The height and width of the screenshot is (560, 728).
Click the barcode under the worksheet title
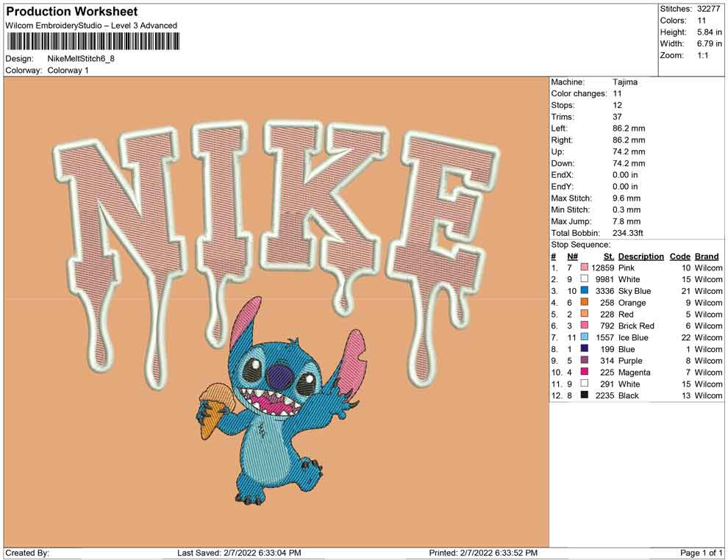click(93, 42)
